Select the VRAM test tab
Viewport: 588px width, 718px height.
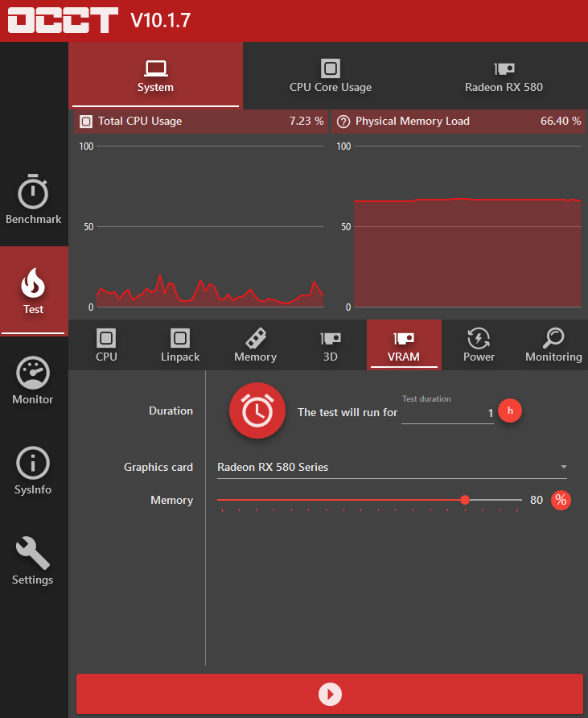[404, 345]
